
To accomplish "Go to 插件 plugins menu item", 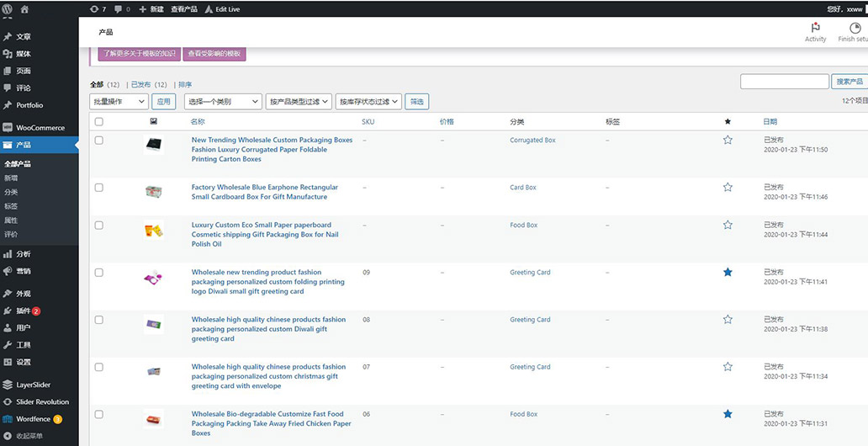I will coord(24,311).
